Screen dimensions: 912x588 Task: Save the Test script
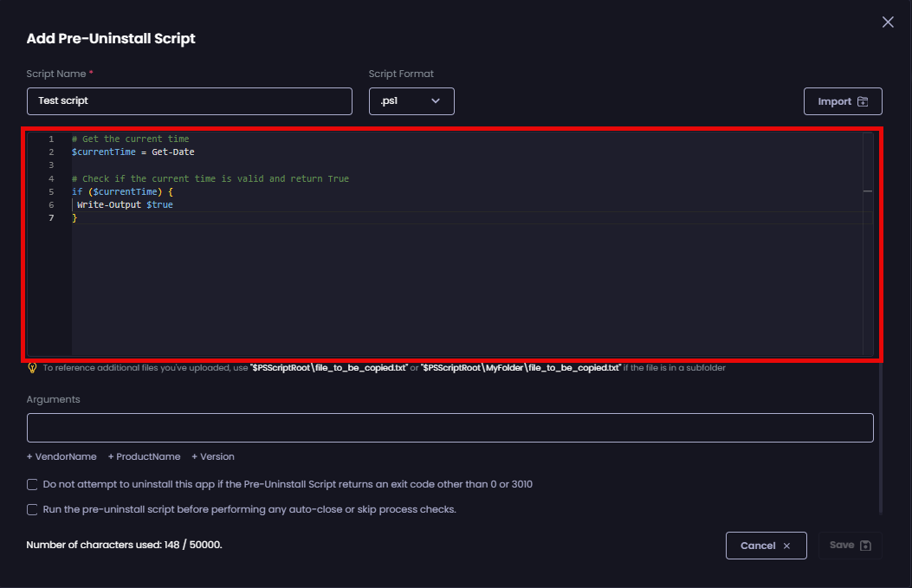click(x=850, y=546)
